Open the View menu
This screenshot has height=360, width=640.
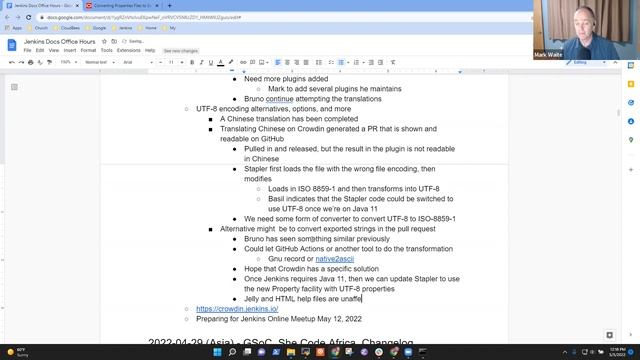(53, 50)
